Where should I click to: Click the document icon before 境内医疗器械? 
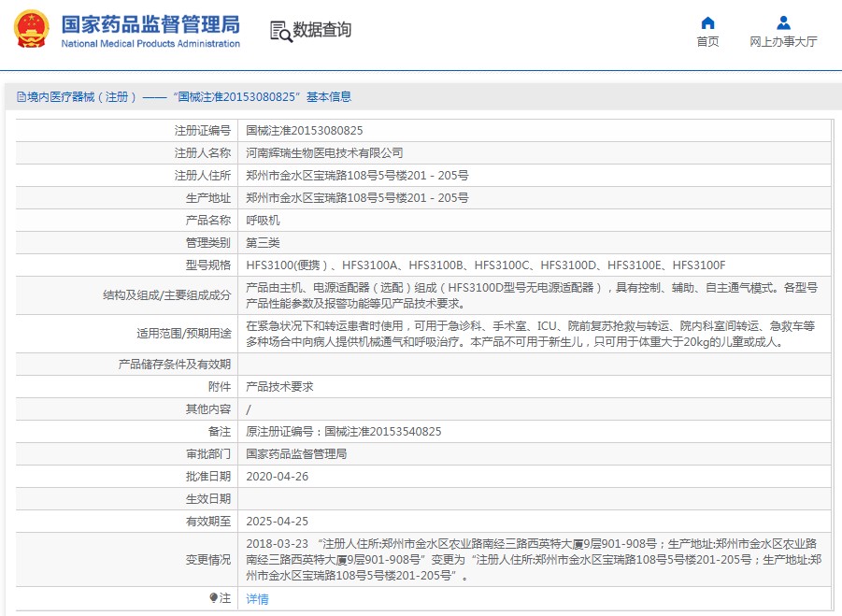tap(21, 96)
